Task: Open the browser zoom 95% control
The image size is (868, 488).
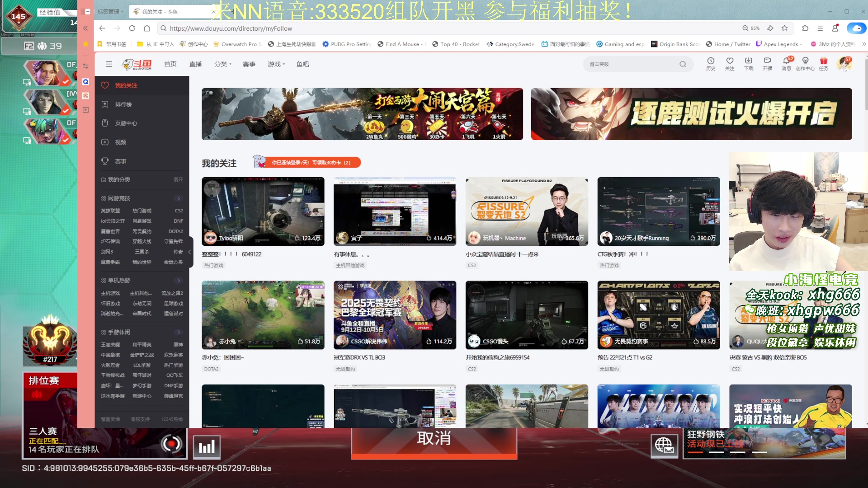Action: [x=751, y=28]
